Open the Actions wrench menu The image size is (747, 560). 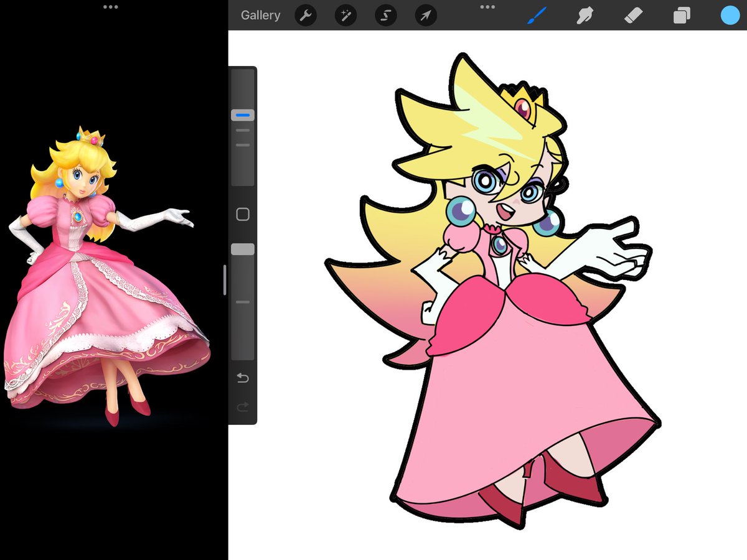pyautogui.click(x=305, y=16)
